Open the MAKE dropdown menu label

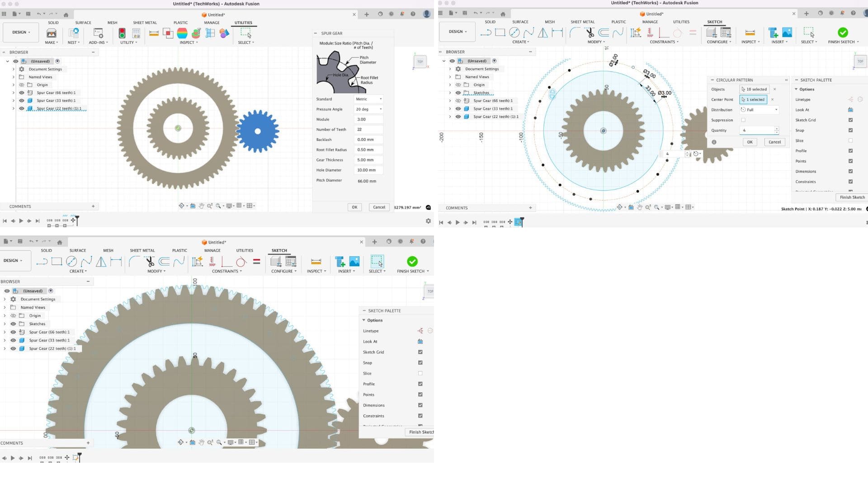52,42
